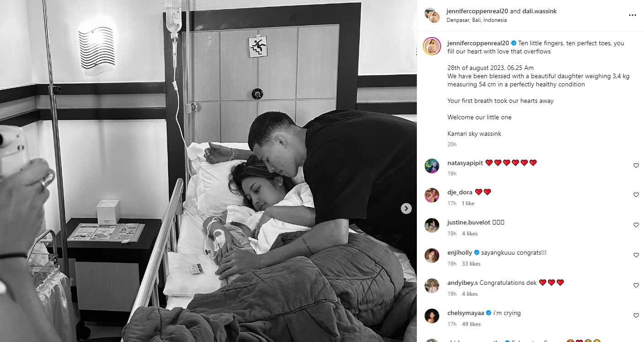644x342 pixels.
Task: Like andyibey.s comment heart icon
Action: pyautogui.click(x=636, y=285)
